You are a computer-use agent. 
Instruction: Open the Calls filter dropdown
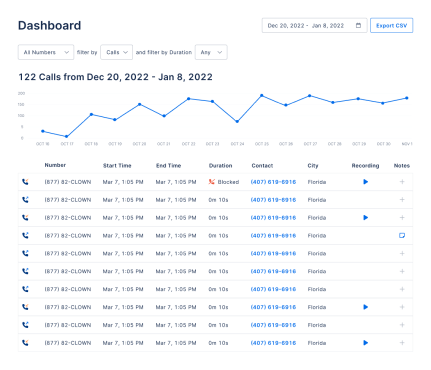tap(116, 52)
